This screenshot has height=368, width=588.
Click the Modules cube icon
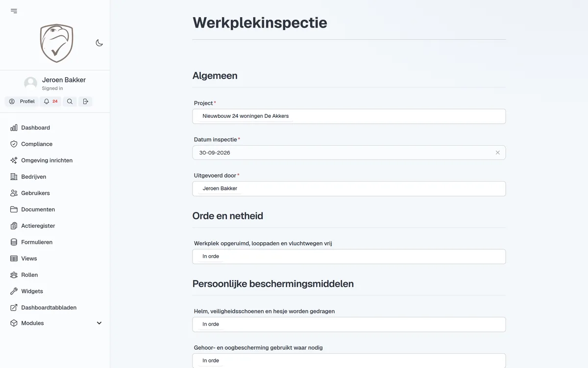click(x=14, y=323)
